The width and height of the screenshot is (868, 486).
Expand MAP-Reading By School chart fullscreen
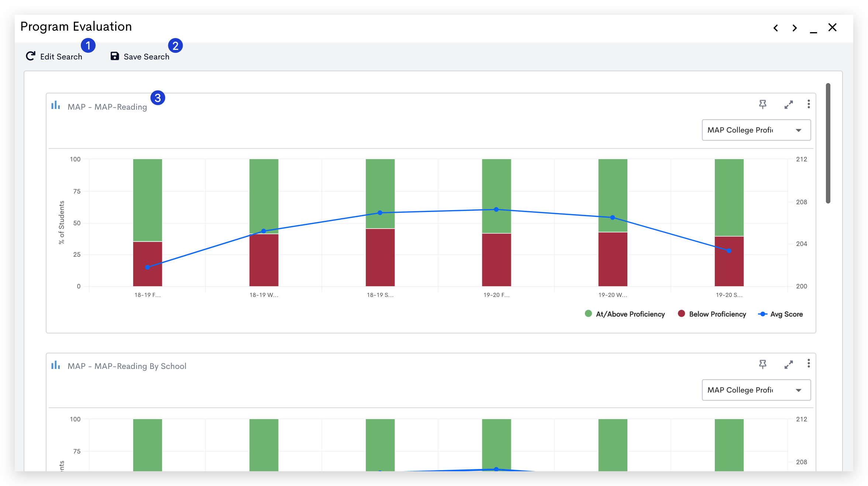pos(789,365)
